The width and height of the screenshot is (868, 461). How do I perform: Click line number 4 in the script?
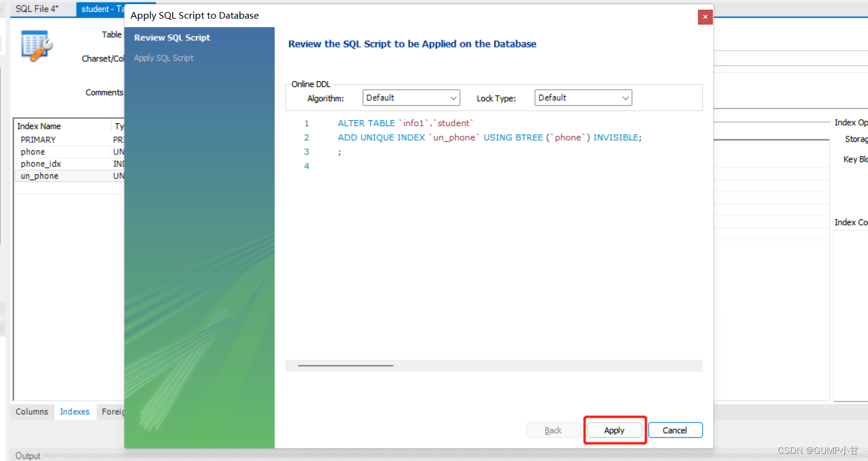click(x=307, y=166)
